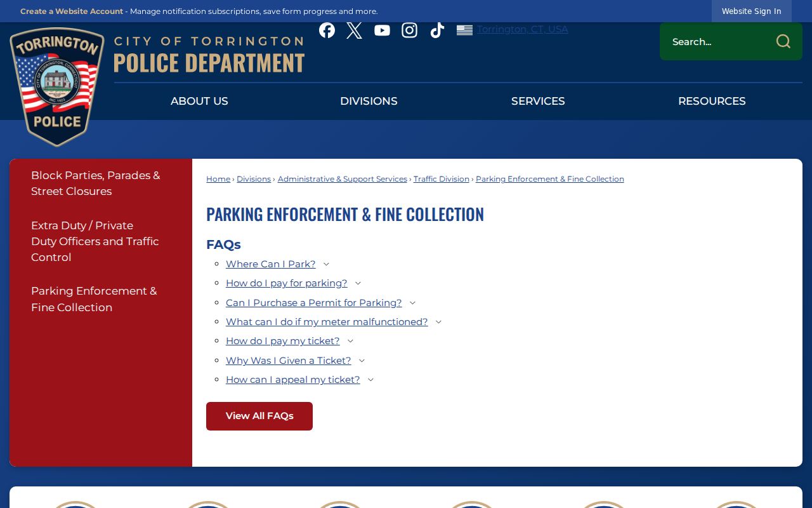
Task: Open the Facebook social icon
Action: (x=327, y=30)
